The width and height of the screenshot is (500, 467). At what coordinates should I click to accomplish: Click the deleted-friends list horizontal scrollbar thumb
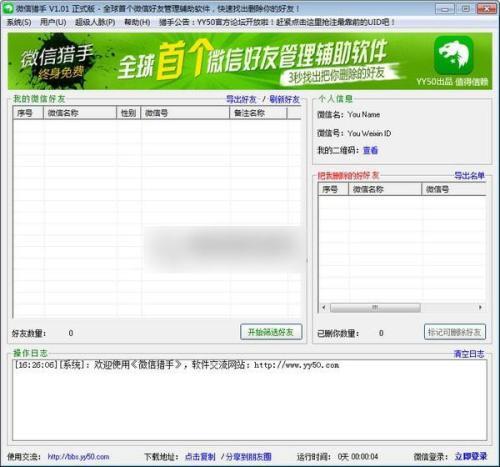point(375,307)
